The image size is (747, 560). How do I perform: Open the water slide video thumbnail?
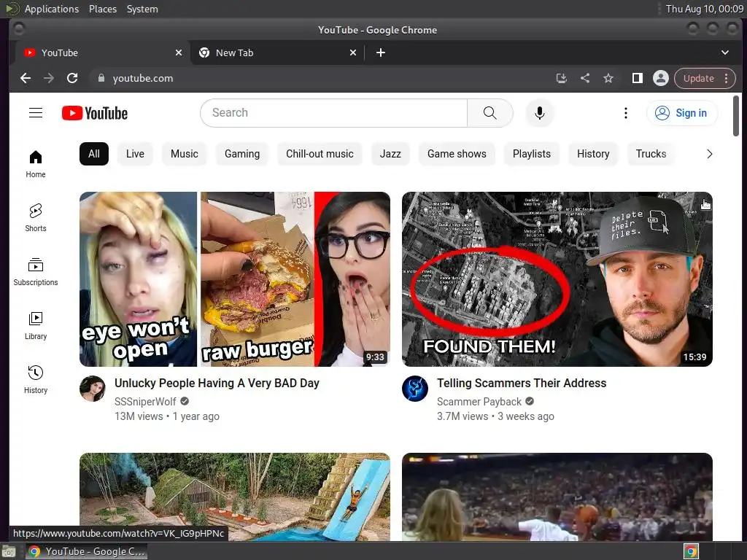click(x=235, y=497)
